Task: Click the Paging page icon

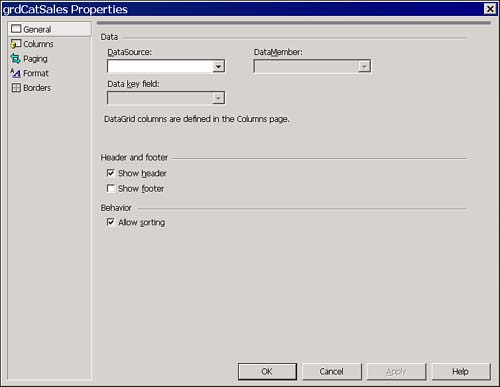Action: (16, 59)
